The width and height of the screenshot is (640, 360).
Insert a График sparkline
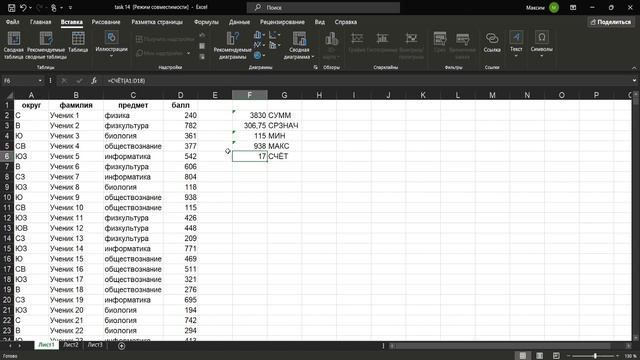tap(357, 42)
